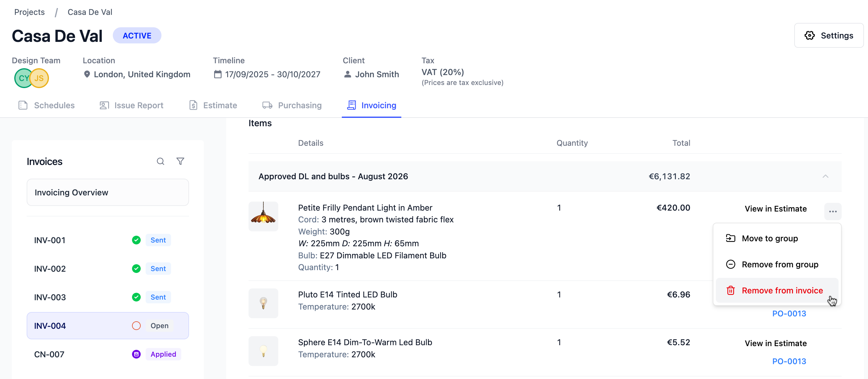Open the invoice filter funnel icon
Viewport: 868px width, 379px height.
pos(180,162)
